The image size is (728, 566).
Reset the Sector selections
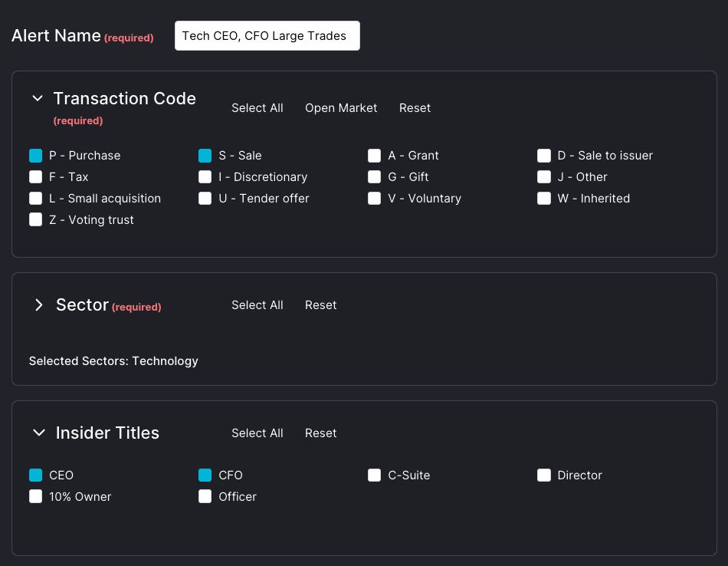point(320,304)
